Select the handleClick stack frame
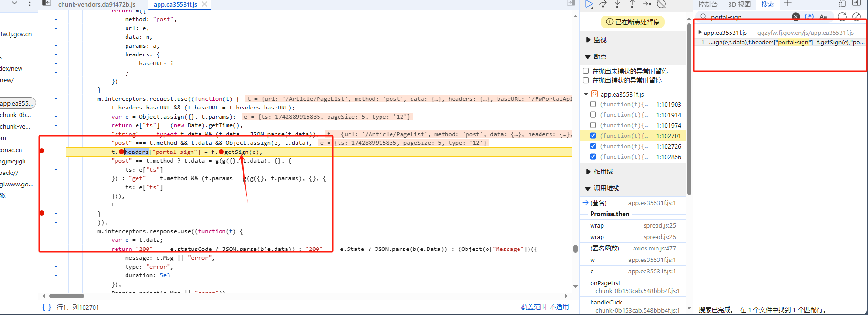The width and height of the screenshot is (868, 315). (633, 306)
